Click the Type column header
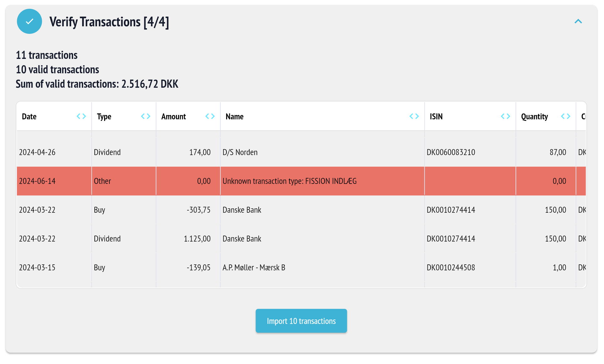 [x=124, y=117]
